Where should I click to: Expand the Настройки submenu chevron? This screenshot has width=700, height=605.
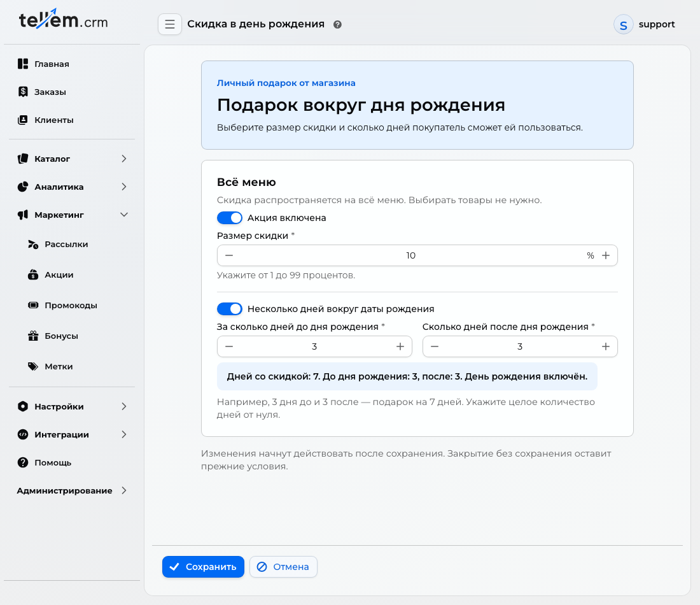tap(123, 406)
